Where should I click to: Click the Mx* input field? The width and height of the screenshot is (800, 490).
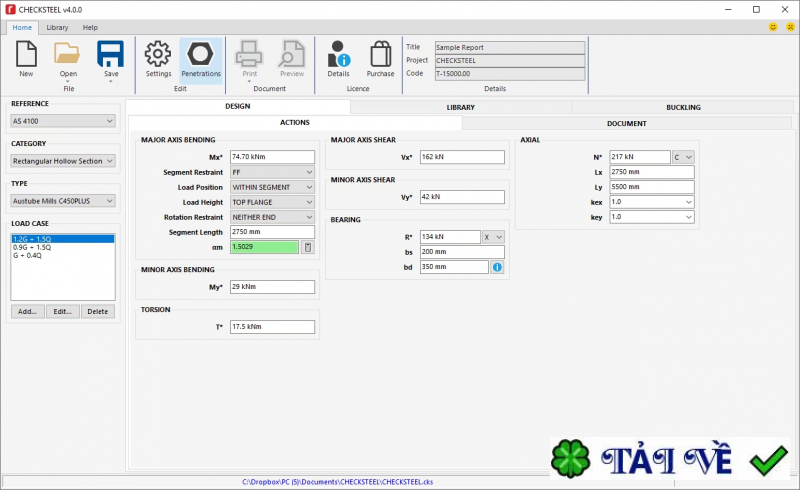[272, 157]
